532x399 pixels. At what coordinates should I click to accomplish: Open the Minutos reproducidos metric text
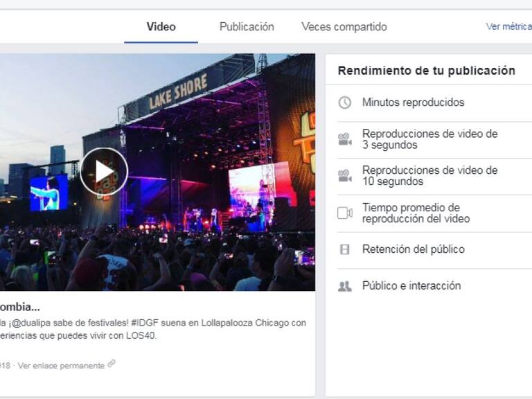(x=413, y=103)
